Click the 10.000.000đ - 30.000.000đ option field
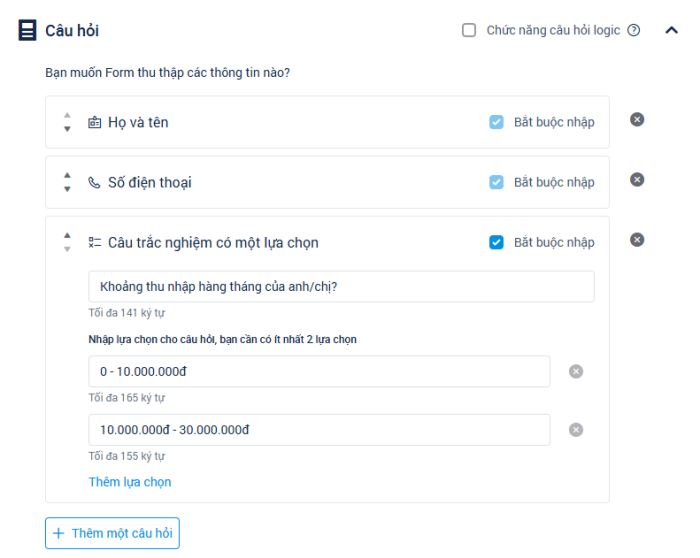Image resolution: width=700 pixels, height=558 pixels. point(318,430)
